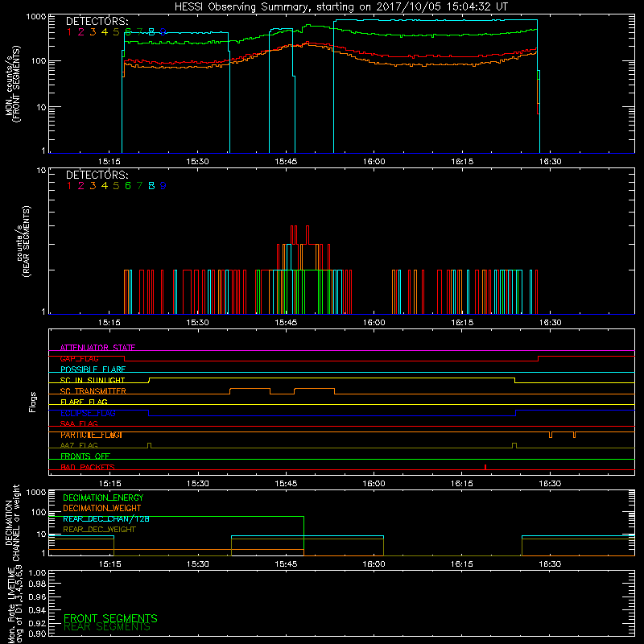
Task: Click the REAR_DEC_WEIGHT legend label
Action: click(x=99, y=530)
